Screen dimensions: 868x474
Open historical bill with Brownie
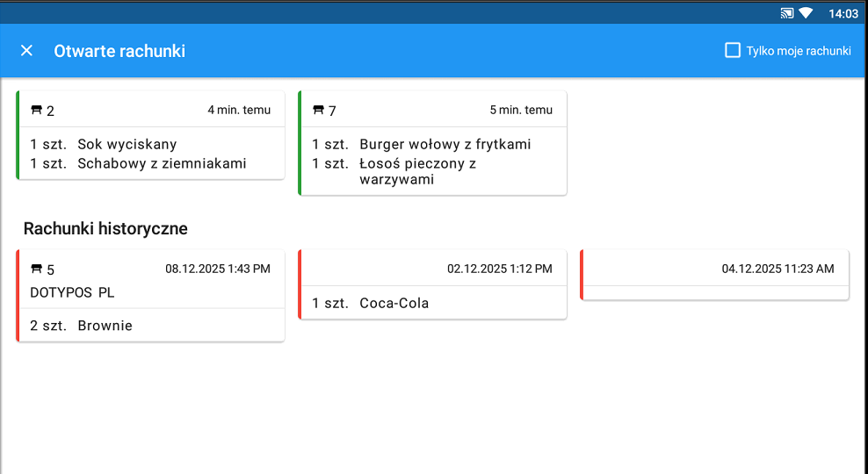tap(105, 326)
